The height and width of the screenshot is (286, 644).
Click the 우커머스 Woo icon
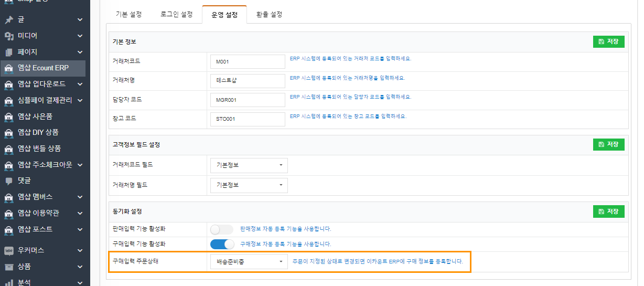click(8, 250)
